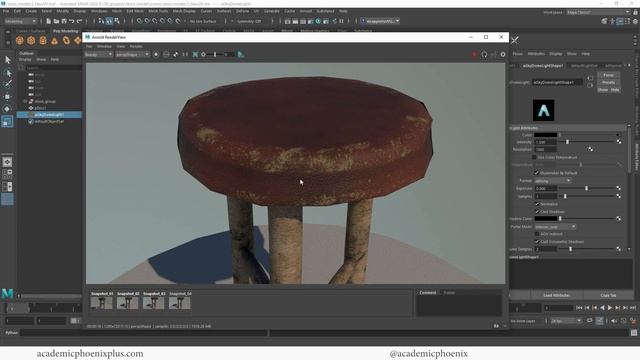
Task: Click the Play forward button
Action: (x=610, y=308)
